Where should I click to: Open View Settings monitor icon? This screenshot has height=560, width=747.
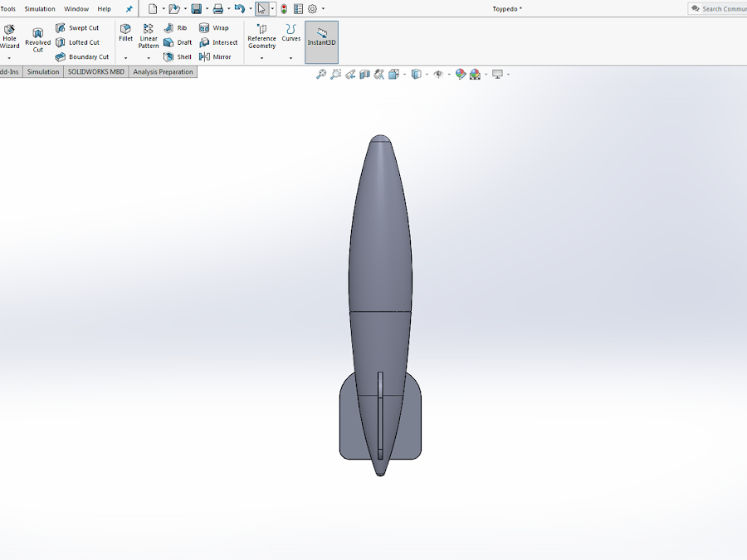click(x=497, y=75)
